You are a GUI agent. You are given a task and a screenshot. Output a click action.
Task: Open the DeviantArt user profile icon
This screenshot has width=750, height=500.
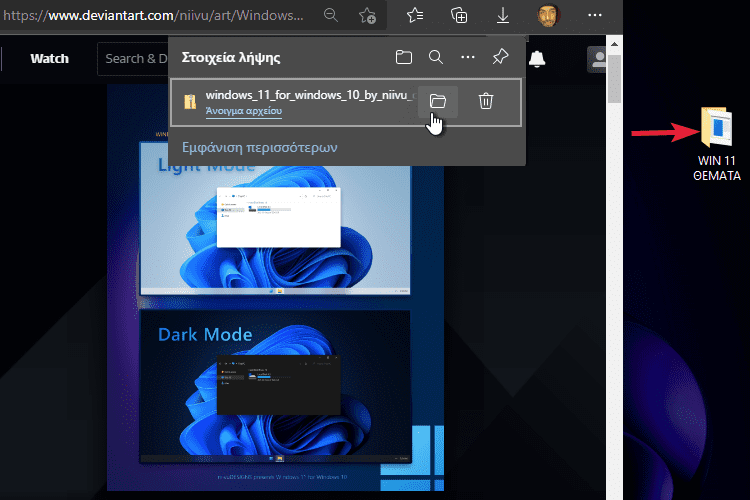point(596,59)
